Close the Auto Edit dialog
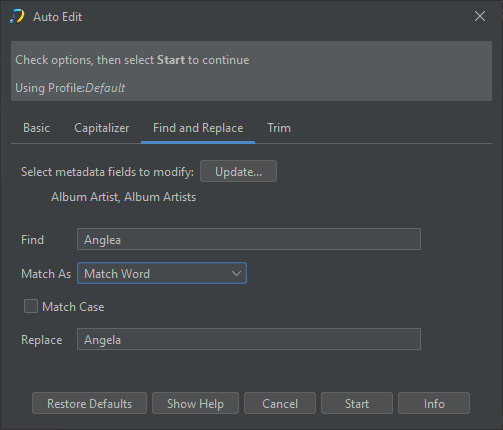This screenshot has width=503, height=430. 480,16
